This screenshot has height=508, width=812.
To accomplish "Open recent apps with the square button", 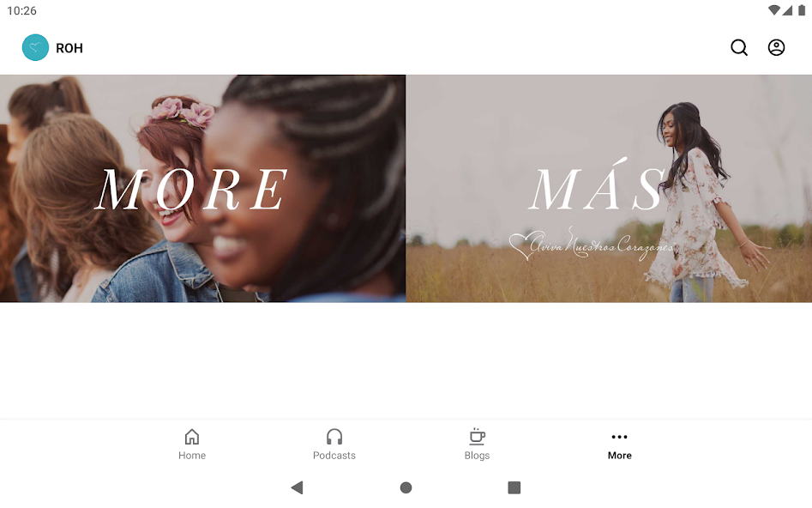I will point(514,487).
